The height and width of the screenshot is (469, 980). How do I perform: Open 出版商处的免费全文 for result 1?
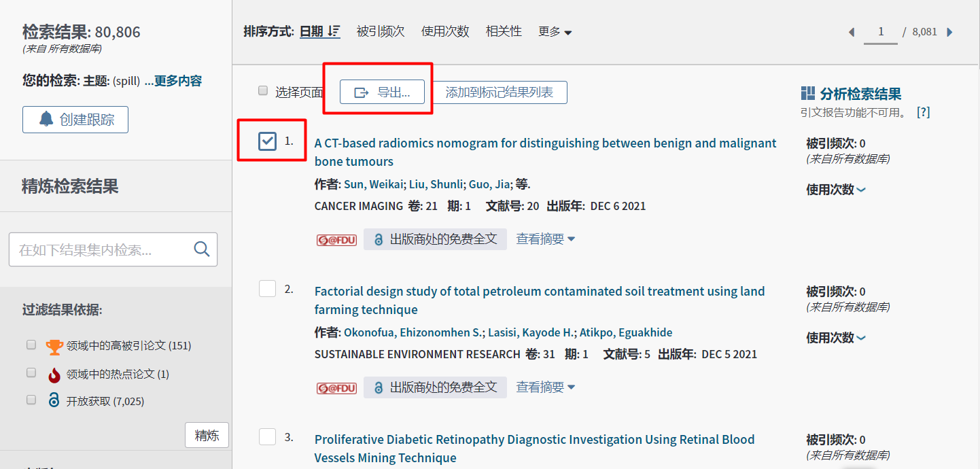pos(435,239)
